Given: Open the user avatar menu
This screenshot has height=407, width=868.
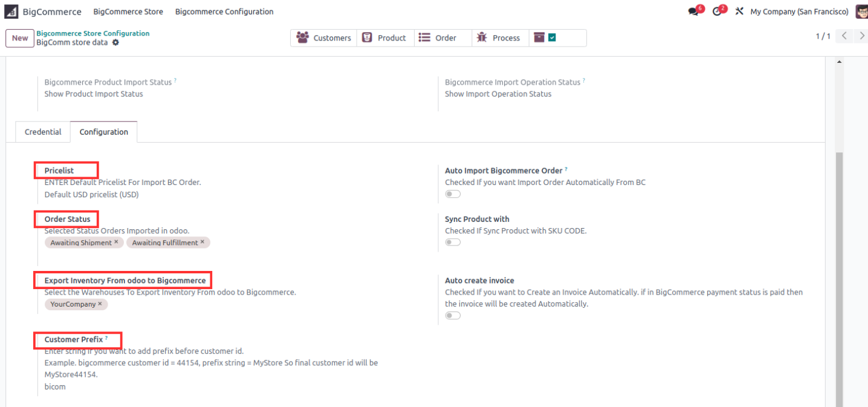Looking at the screenshot, I should 861,11.
